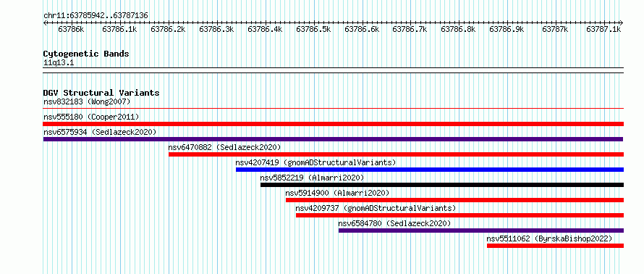Click the 63786.3k ruler tick label
The width and height of the screenshot is (644, 274).
tap(217, 29)
